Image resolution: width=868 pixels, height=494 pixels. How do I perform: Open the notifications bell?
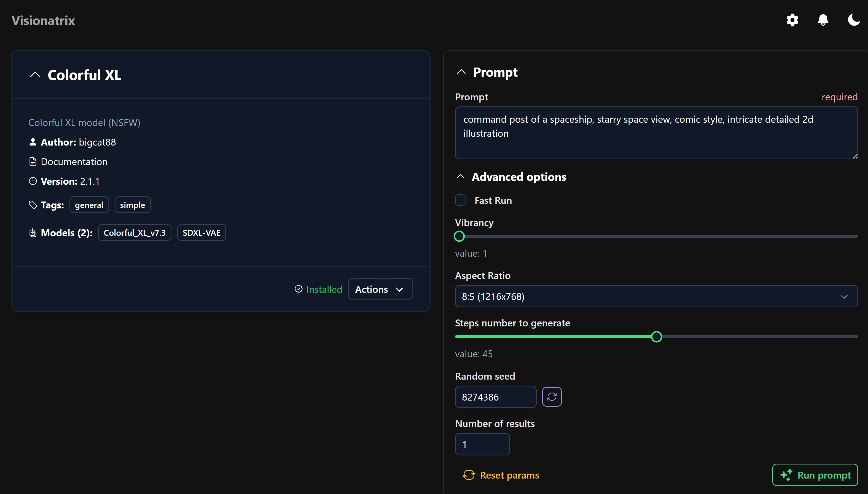pyautogui.click(x=823, y=20)
